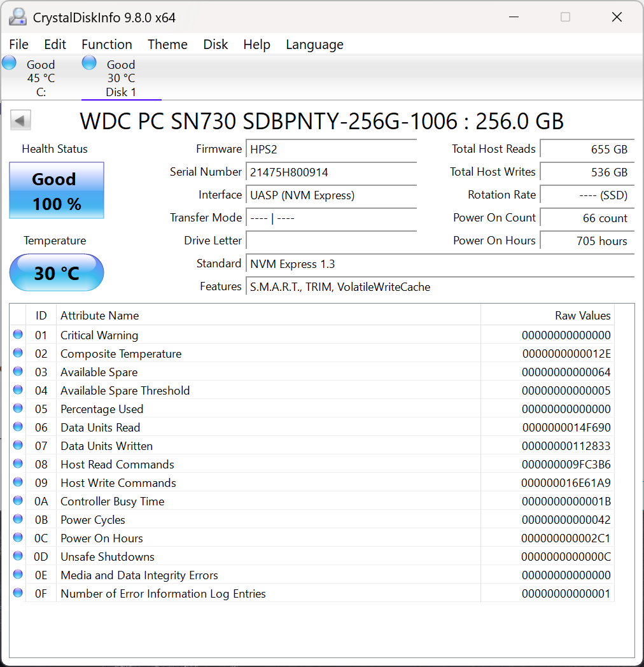Go to previous disk with left arrow button
The width and height of the screenshot is (644, 667).
click(20, 120)
